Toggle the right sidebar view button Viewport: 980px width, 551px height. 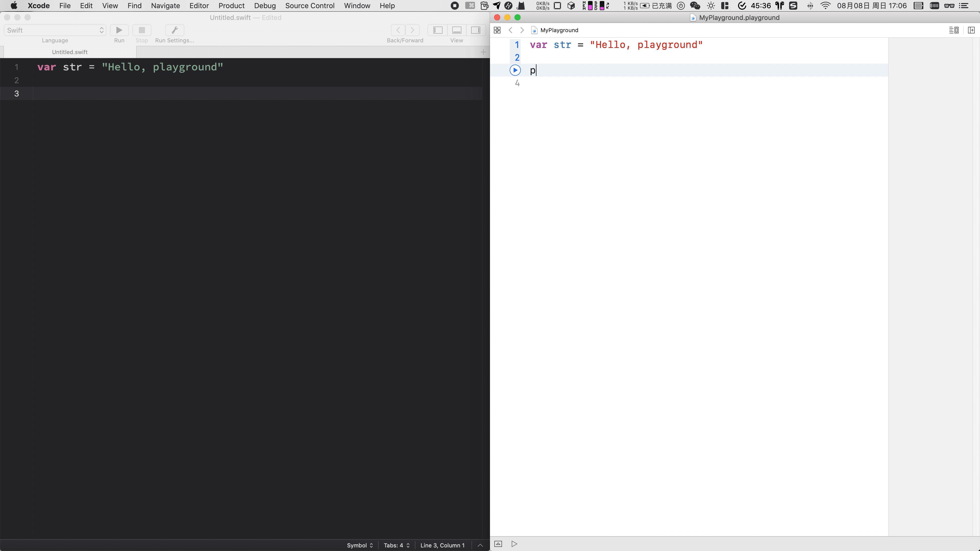click(475, 30)
